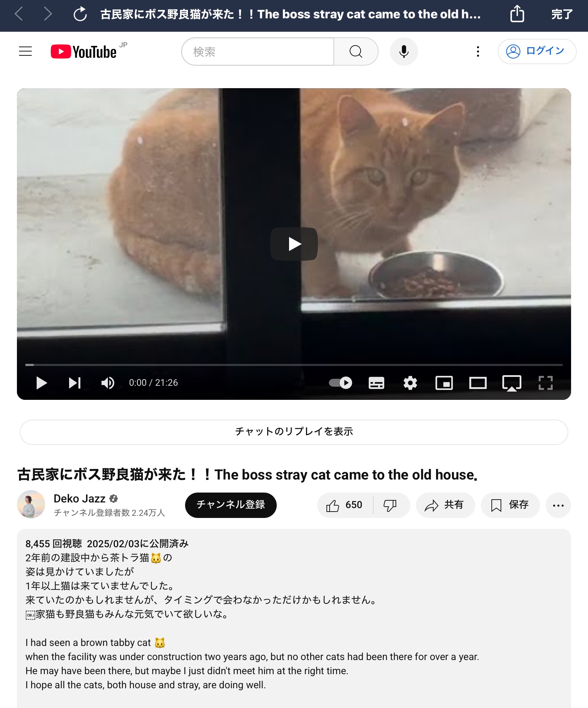
Task: Open the YouTube hamburger guide menu
Action: point(25,51)
